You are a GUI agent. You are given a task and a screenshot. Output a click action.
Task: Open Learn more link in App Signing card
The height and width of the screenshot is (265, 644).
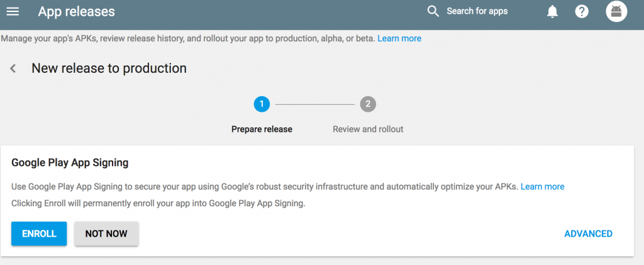click(542, 187)
